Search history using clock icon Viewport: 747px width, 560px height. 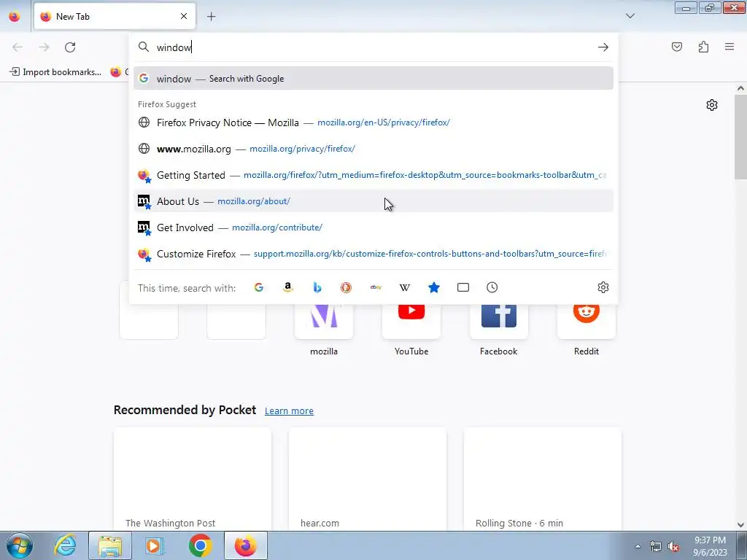point(492,287)
